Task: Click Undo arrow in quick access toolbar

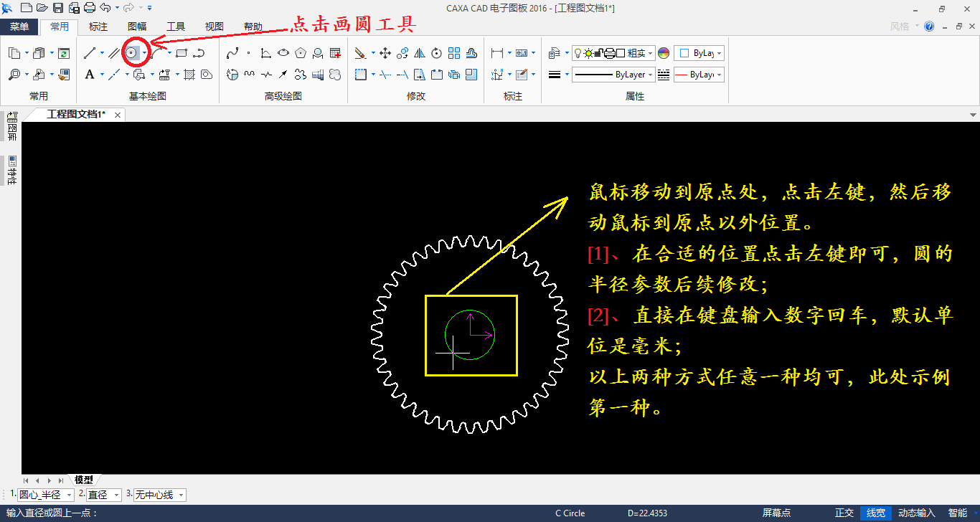Action: (x=105, y=8)
